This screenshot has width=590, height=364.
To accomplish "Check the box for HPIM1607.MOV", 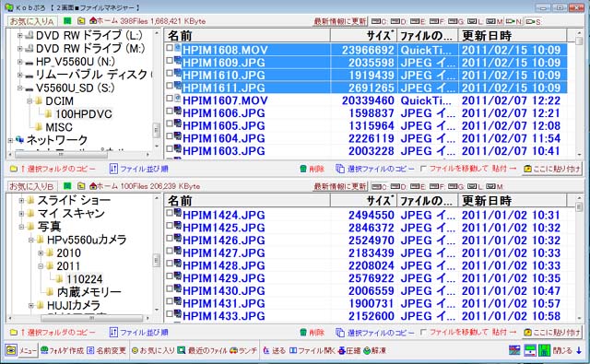I will [x=170, y=98].
